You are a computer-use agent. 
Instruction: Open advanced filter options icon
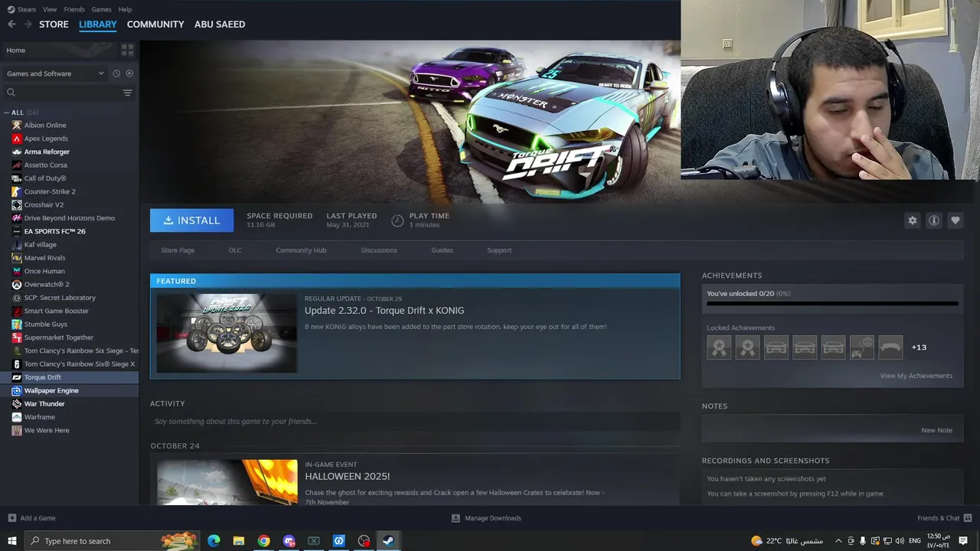point(127,93)
